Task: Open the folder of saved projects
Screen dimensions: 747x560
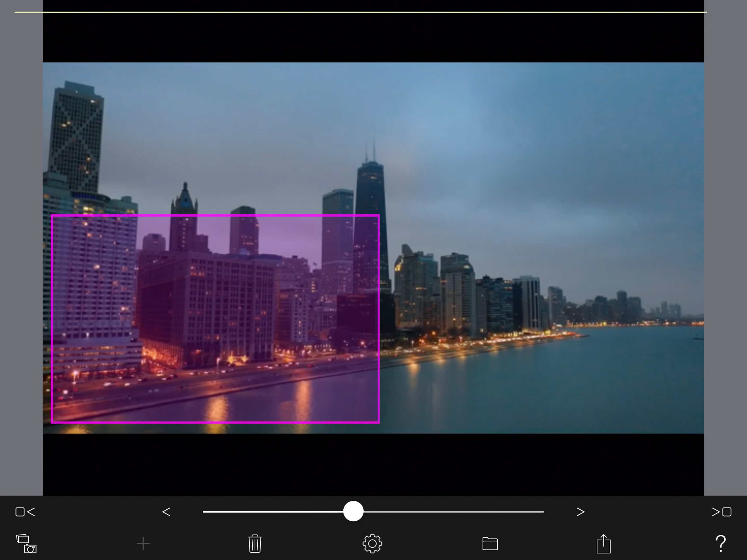Action: (x=490, y=543)
